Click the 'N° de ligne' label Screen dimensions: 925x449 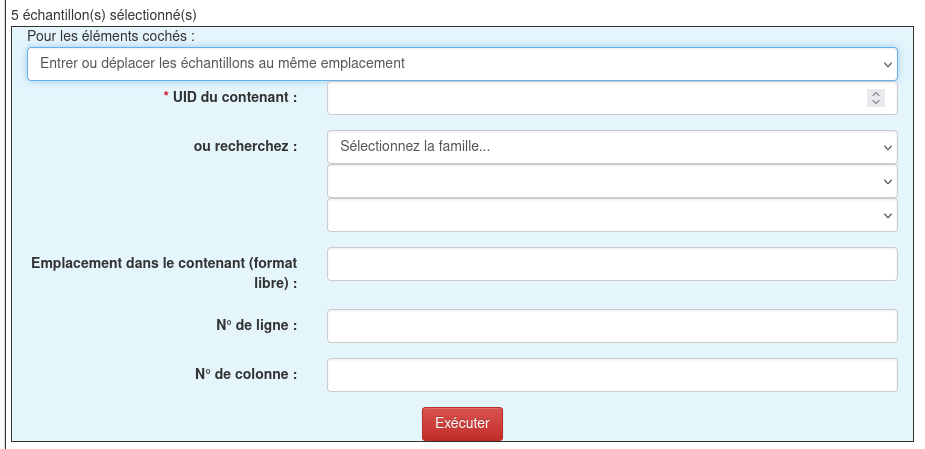click(x=257, y=325)
